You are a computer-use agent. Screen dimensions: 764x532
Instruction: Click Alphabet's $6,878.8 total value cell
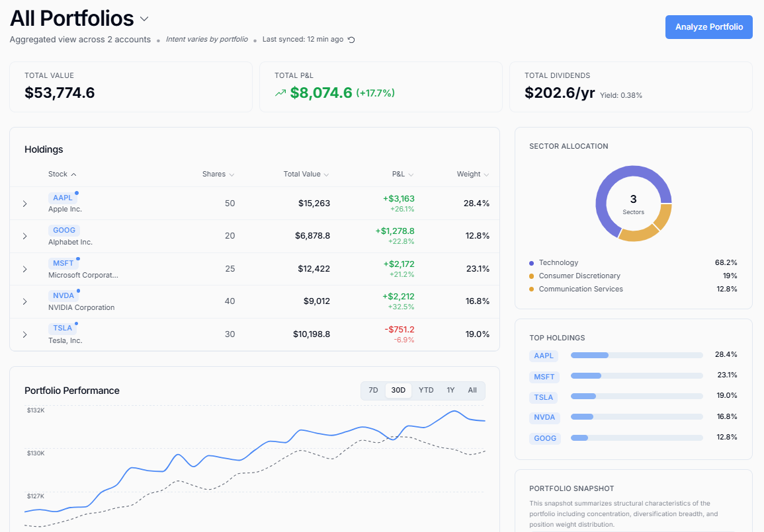[312, 235]
